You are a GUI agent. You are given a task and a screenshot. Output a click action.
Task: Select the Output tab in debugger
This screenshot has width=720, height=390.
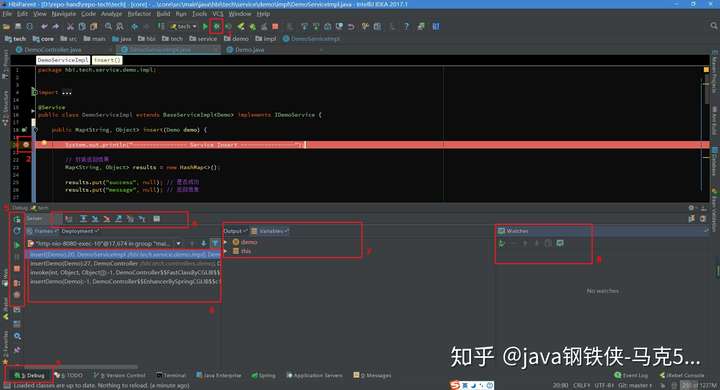point(235,231)
